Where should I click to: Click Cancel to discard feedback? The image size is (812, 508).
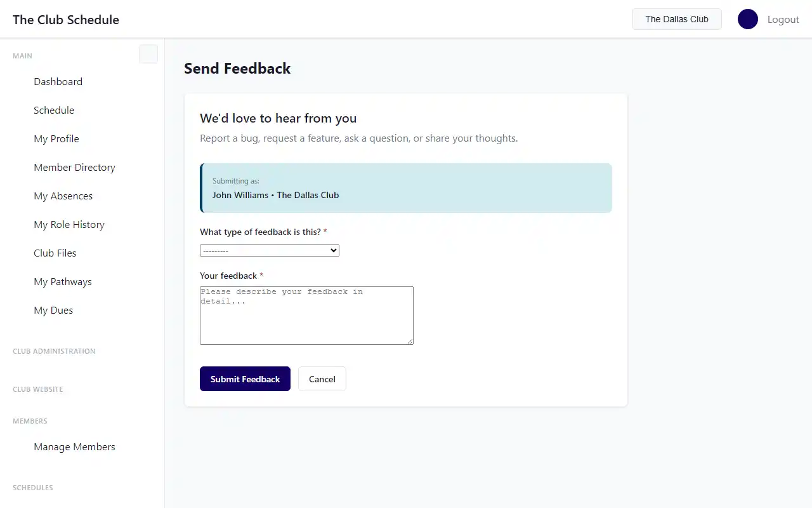pyautogui.click(x=322, y=378)
